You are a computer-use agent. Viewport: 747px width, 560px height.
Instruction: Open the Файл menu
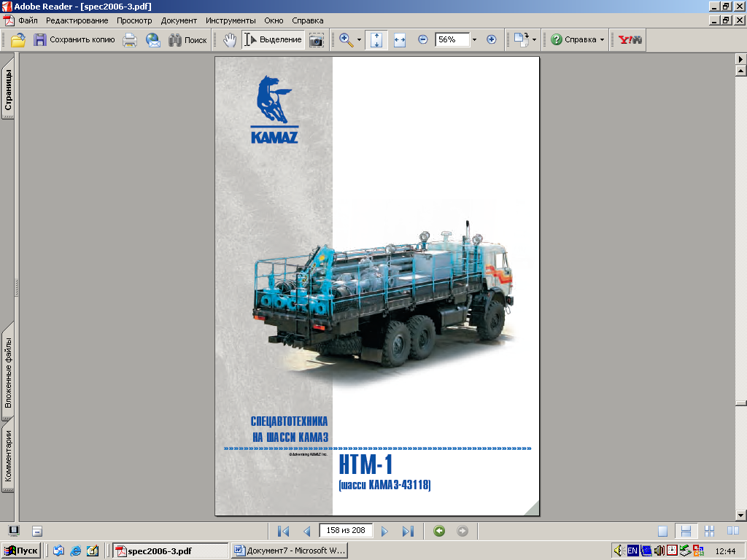tap(28, 20)
